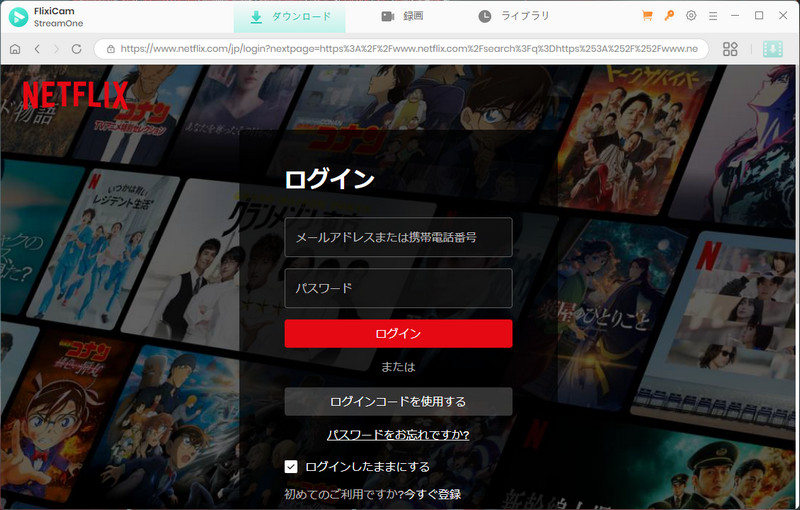
Task: Focus the メールアドレスまたは携帯電話番号 field
Action: (x=398, y=237)
